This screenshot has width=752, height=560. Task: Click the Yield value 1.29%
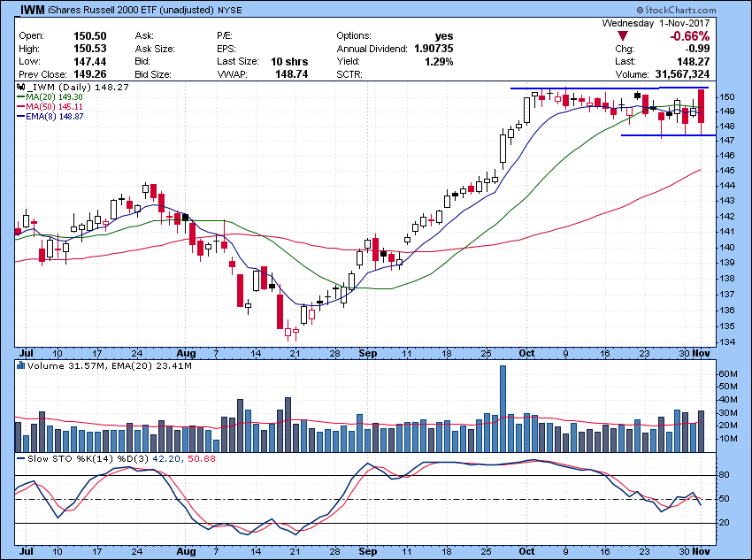(439, 61)
